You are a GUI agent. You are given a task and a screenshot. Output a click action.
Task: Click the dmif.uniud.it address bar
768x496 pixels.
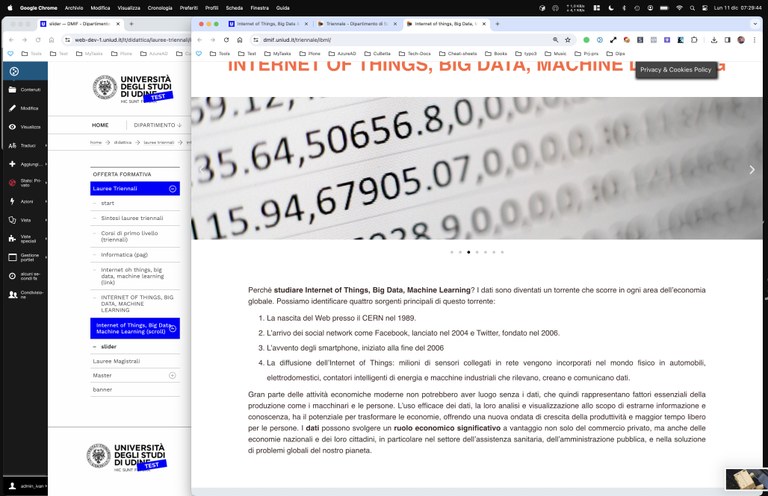(x=402, y=40)
